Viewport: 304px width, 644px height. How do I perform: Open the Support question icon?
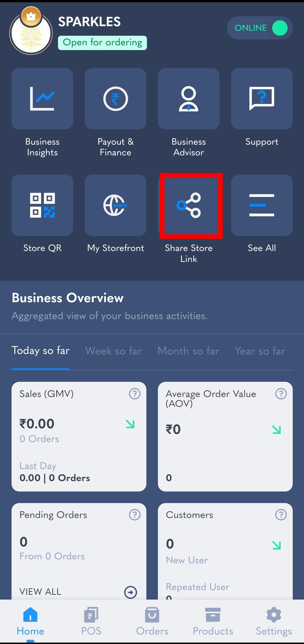pyautogui.click(x=262, y=99)
